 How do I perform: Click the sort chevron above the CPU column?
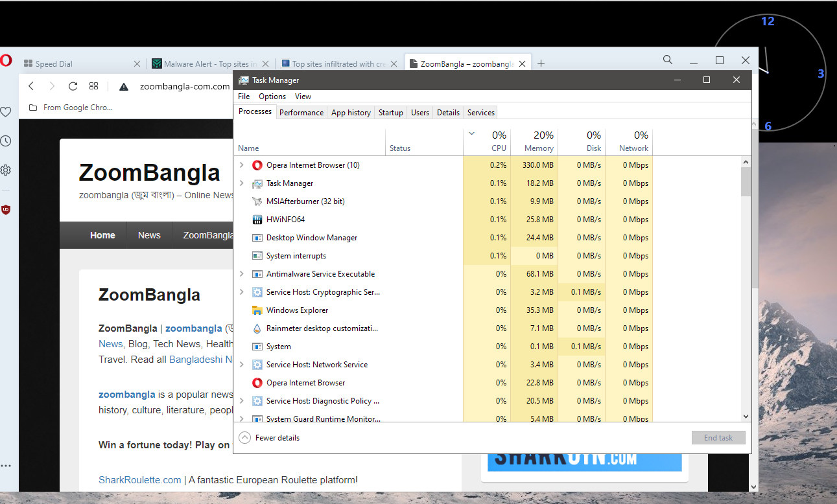point(472,134)
